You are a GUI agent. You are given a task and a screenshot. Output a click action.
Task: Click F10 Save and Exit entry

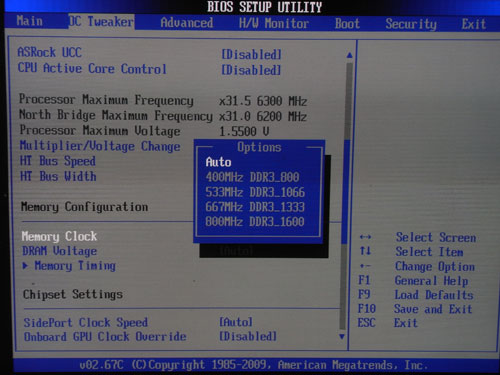[415, 309]
